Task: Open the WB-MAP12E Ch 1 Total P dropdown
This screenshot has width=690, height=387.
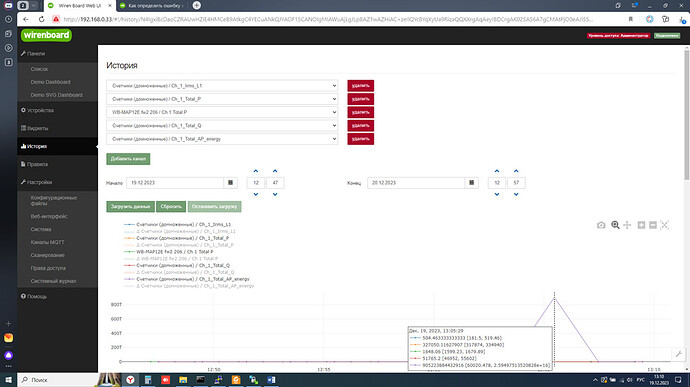Action: click(222, 112)
